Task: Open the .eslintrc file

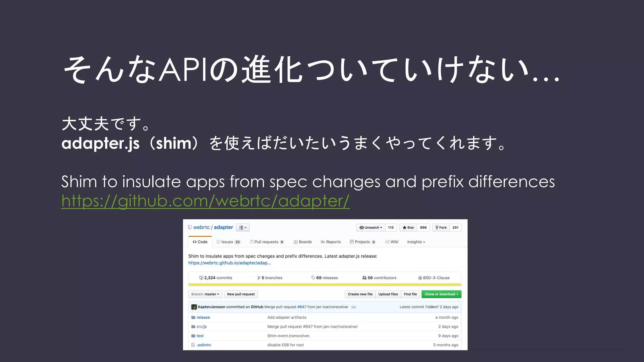Action: (204, 345)
